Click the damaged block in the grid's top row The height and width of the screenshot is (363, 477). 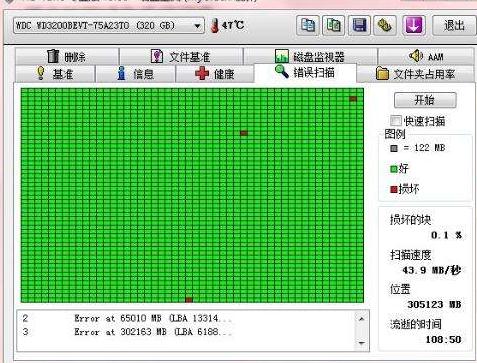tap(353, 99)
